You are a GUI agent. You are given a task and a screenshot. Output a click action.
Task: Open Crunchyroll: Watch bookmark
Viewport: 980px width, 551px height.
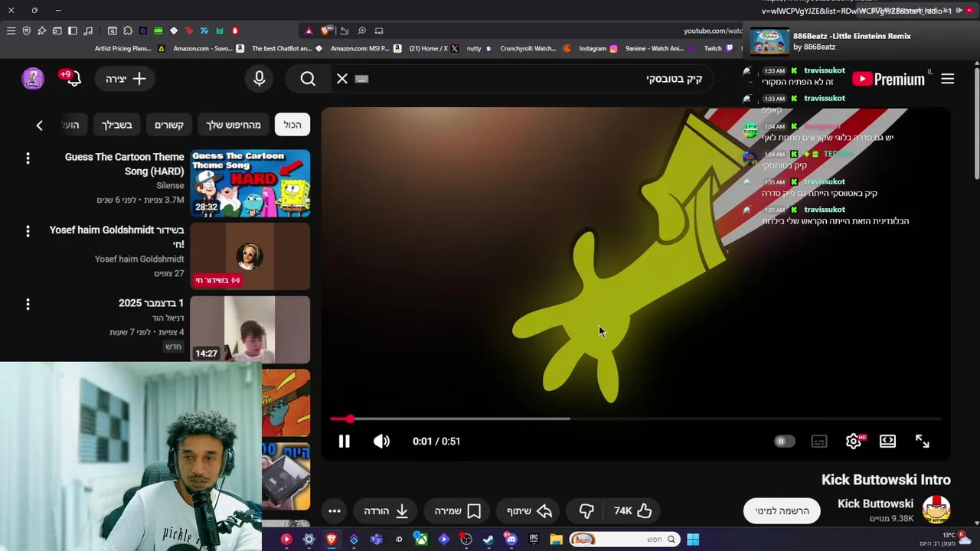tap(535, 48)
